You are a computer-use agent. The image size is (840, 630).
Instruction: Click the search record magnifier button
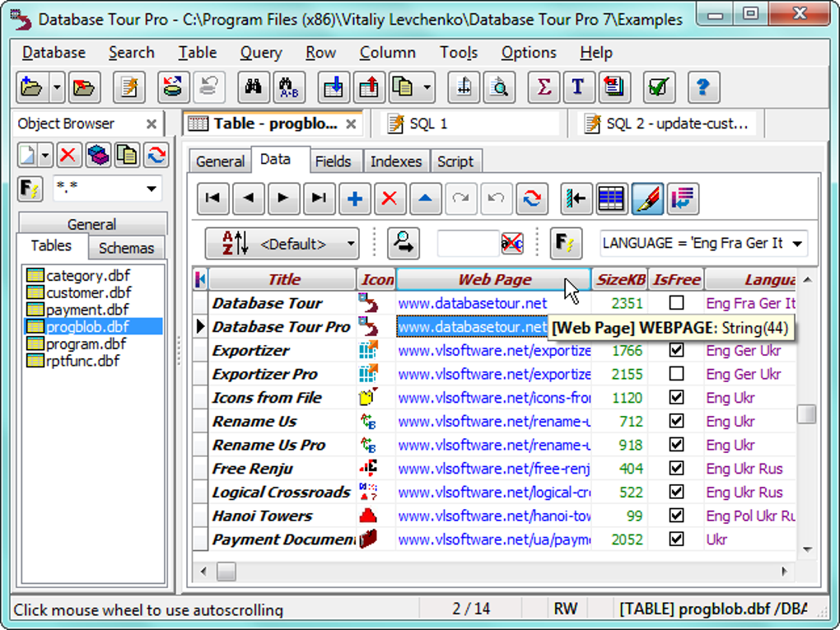[404, 244]
